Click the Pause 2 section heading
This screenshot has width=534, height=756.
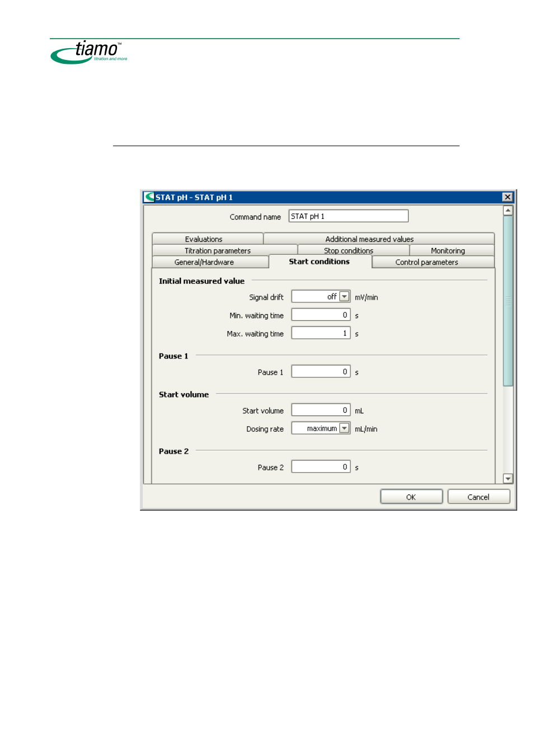click(x=174, y=451)
